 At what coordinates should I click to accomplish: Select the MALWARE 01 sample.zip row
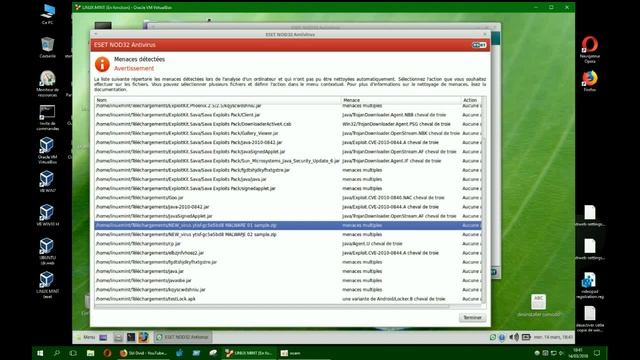tap(288, 225)
